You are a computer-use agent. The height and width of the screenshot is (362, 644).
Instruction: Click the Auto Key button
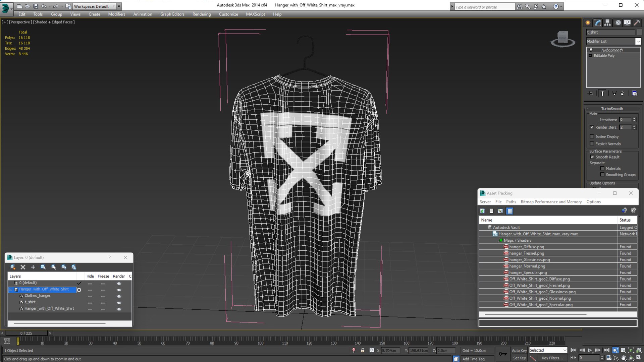coord(519,351)
